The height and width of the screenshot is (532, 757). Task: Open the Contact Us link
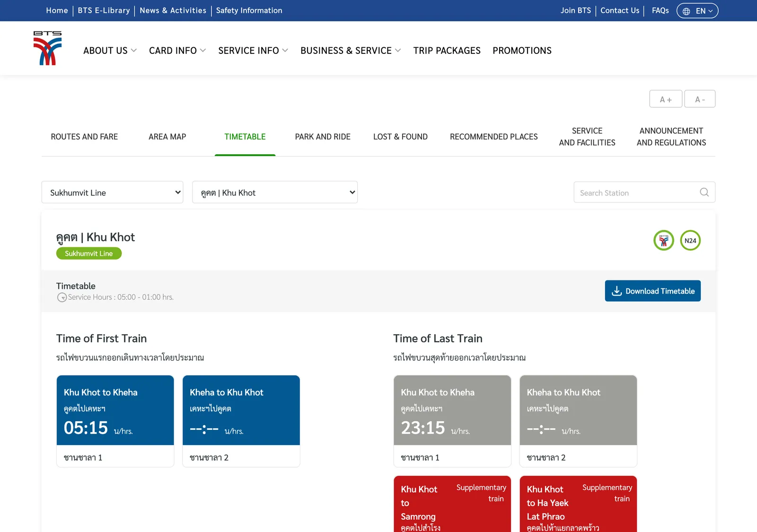620,10
